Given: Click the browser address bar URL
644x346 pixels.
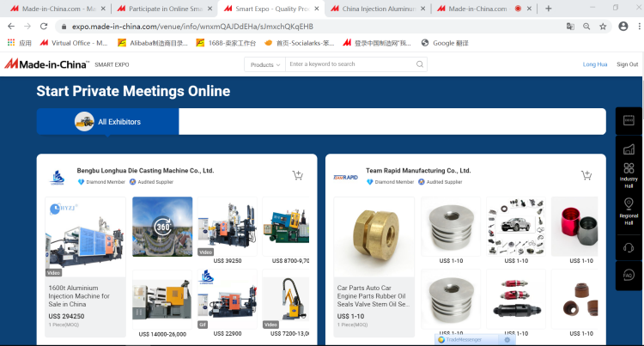Looking at the screenshot, I should (x=192, y=27).
